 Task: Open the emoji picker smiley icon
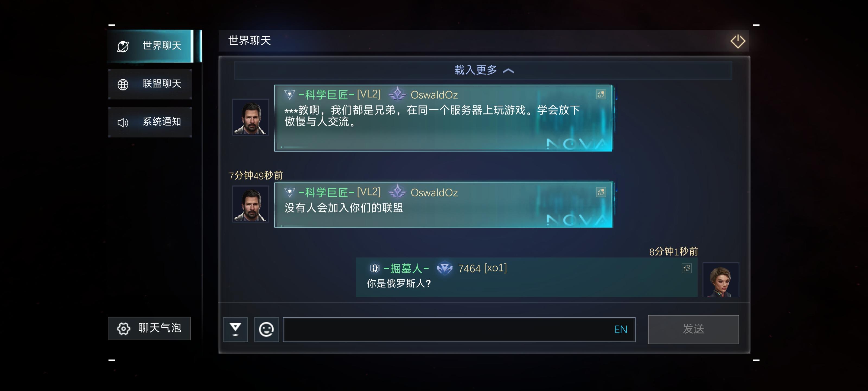point(266,329)
